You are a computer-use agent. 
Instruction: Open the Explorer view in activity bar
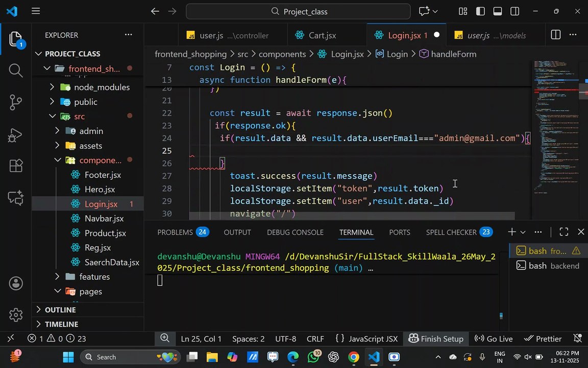(x=15, y=39)
